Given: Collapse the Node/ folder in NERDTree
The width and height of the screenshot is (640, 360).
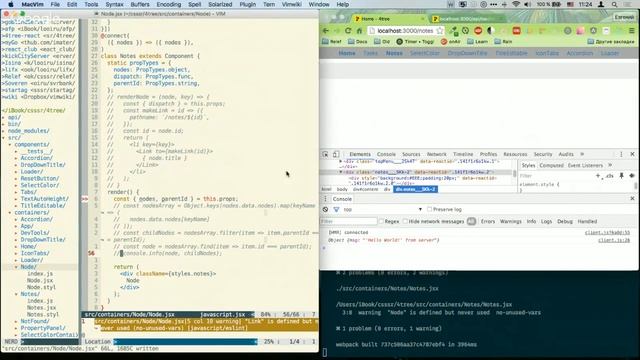Looking at the screenshot, I should click(x=16, y=267).
